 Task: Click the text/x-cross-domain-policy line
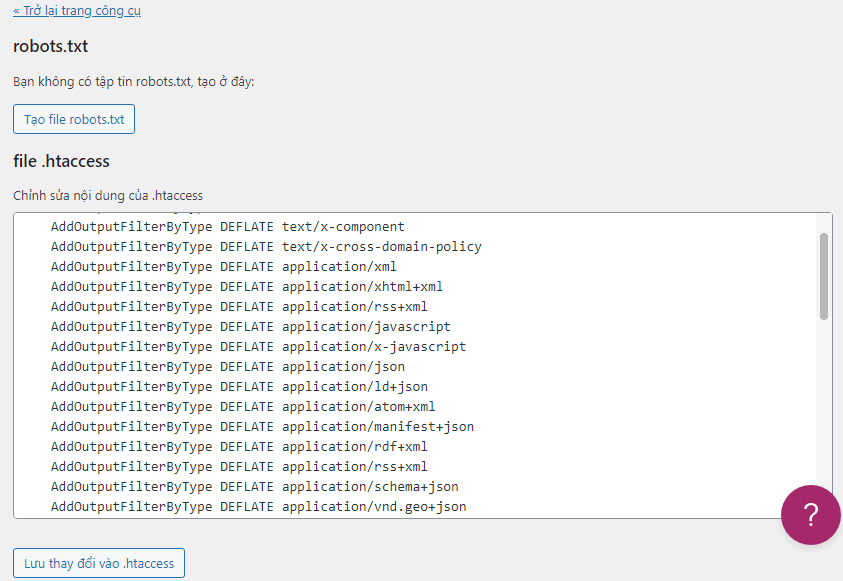point(265,247)
